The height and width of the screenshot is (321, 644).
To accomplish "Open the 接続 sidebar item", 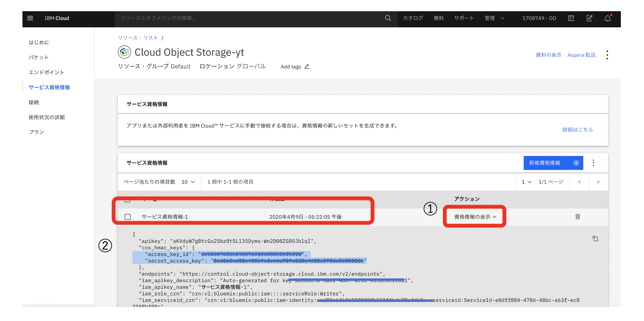I will (34, 102).
